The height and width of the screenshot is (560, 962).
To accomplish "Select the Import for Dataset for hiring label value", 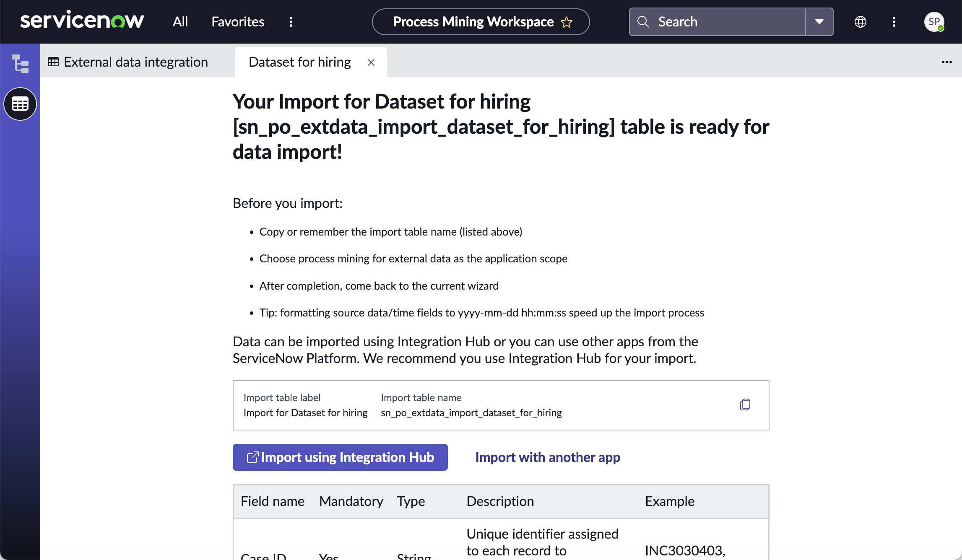I will 305,413.
